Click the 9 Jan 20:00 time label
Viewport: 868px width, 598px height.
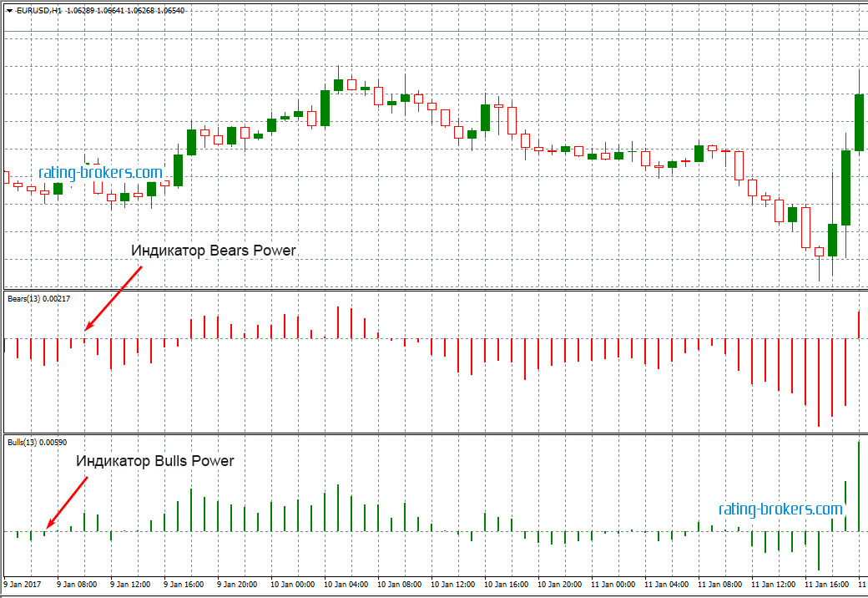[237, 584]
